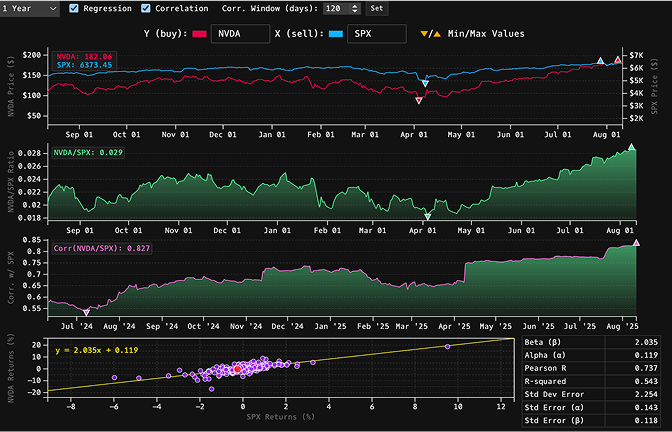Click the correlation maximum marker in Aug '25
Screen dimensions: 672x432
tap(636, 243)
